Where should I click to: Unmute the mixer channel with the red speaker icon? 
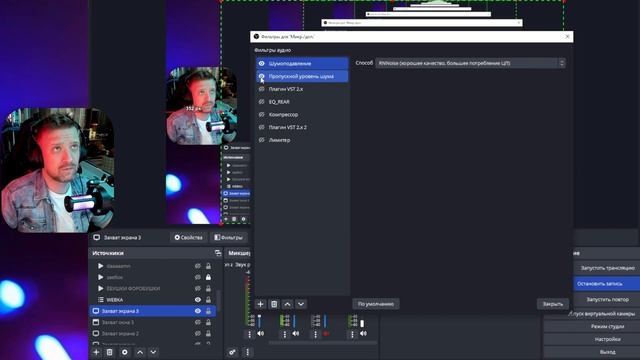pos(326,334)
